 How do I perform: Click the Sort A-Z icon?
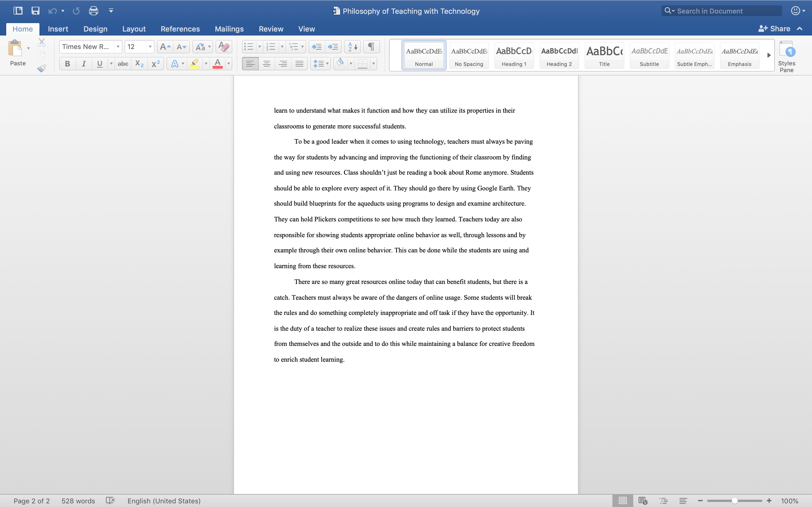tap(352, 46)
